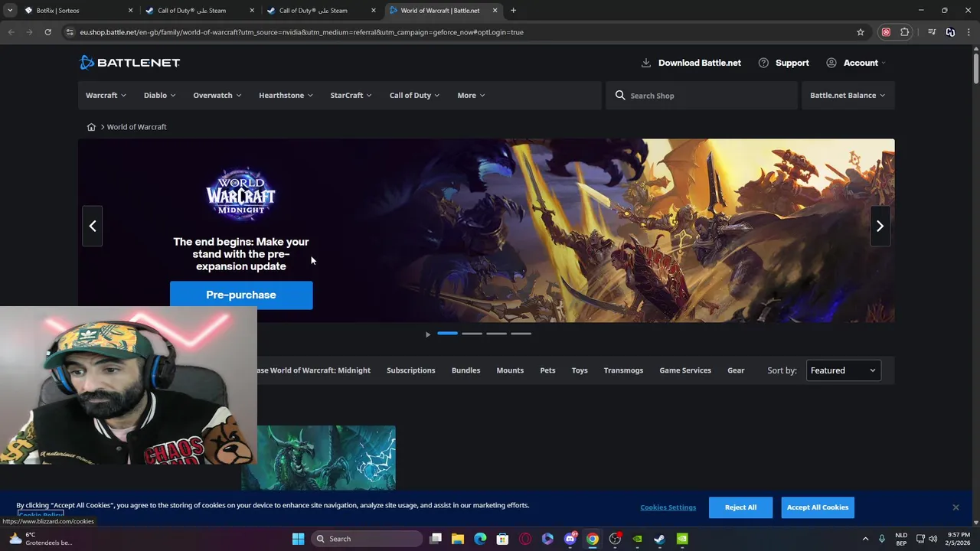View site information icon in address bar
This screenshot has height=551, width=980.
tap(70, 32)
